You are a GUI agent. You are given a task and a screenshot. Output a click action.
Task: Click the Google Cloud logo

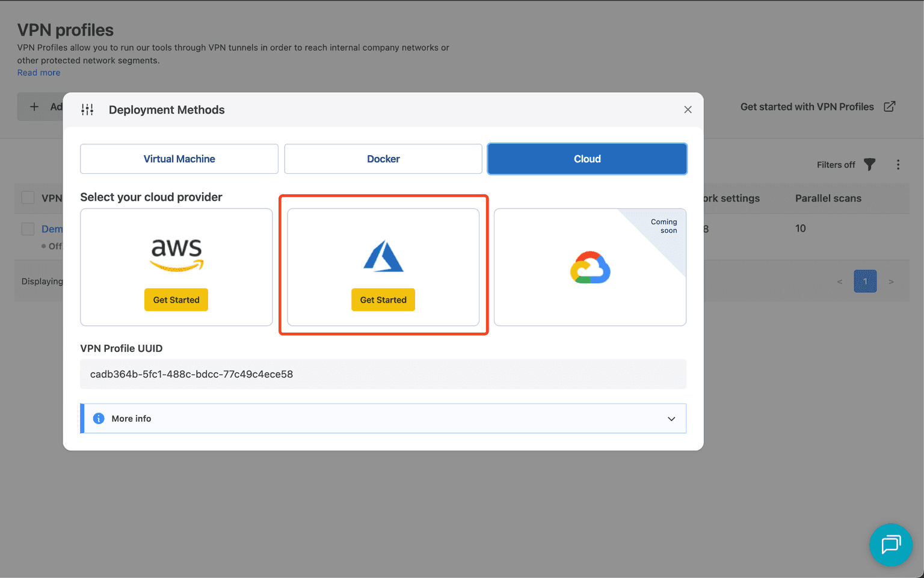point(590,267)
